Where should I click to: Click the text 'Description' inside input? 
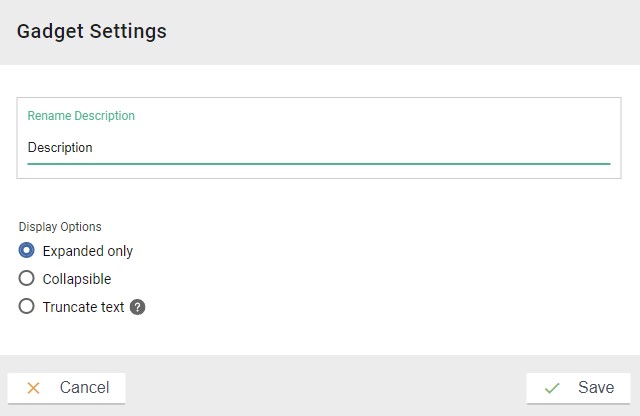60,147
